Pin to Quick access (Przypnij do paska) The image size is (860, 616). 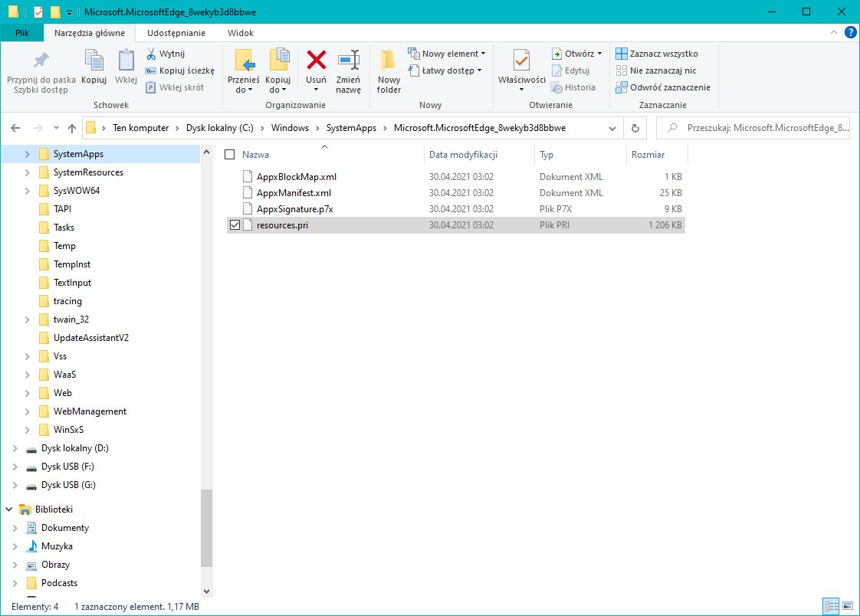click(x=41, y=72)
